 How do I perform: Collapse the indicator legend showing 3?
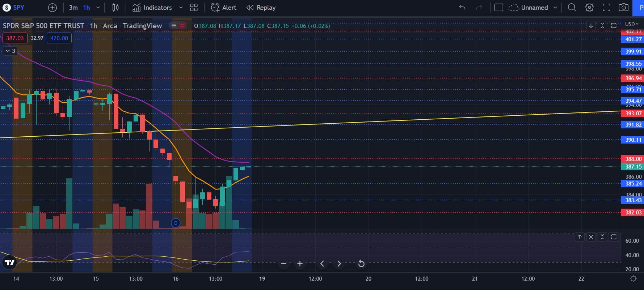[10, 51]
